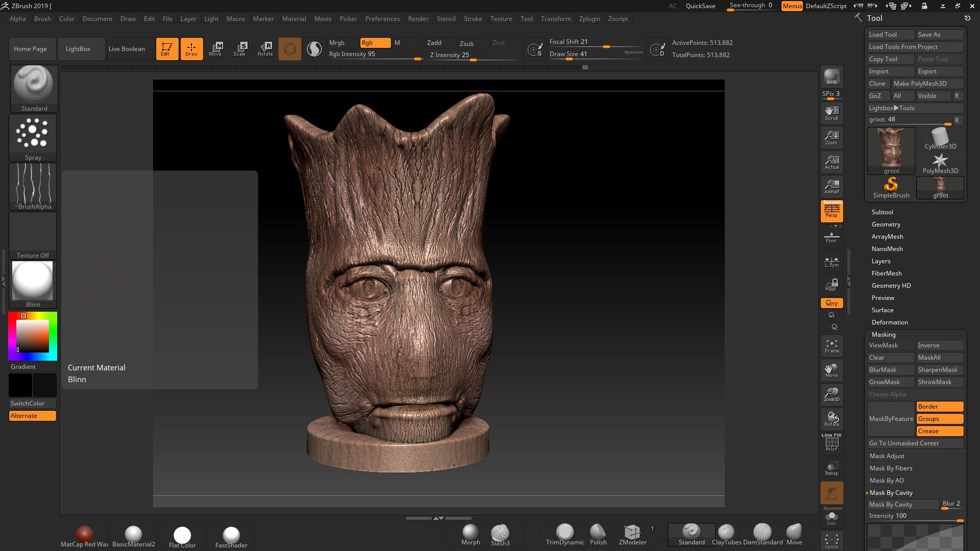The width and height of the screenshot is (980, 551).
Task: Open Spray stroke selector
Action: pyautogui.click(x=33, y=137)
